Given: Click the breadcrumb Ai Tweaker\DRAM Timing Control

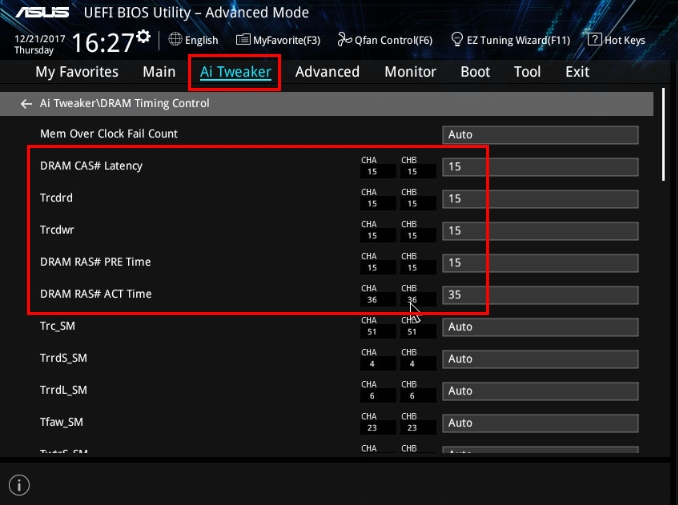Looking at the screenshot, I should [x=125, y=103].
